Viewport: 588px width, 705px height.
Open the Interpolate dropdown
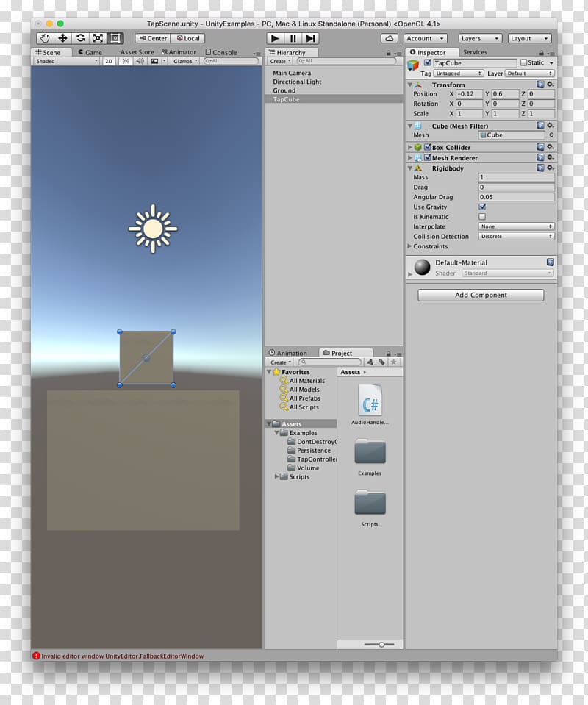click(516, 226)
